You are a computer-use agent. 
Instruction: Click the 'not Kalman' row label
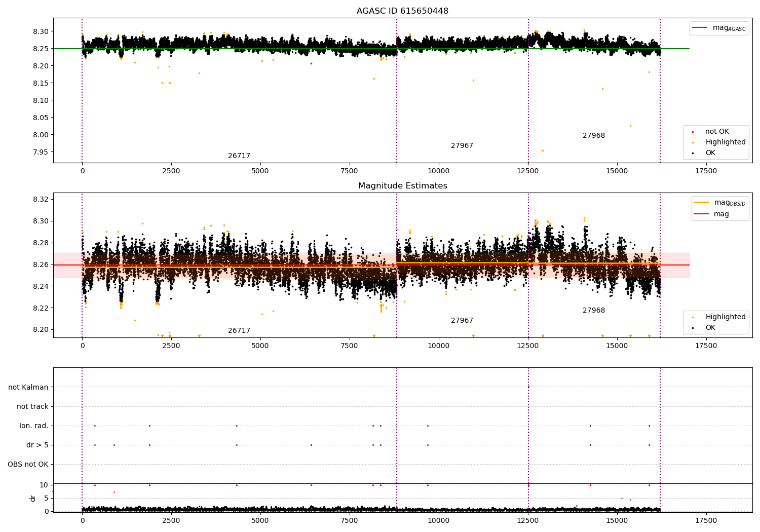28,388
